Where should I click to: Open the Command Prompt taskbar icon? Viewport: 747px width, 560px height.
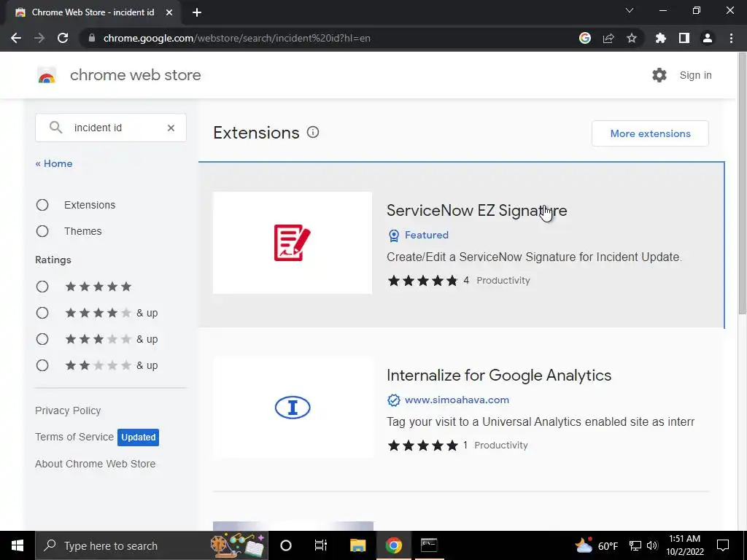tap(429, 545)
